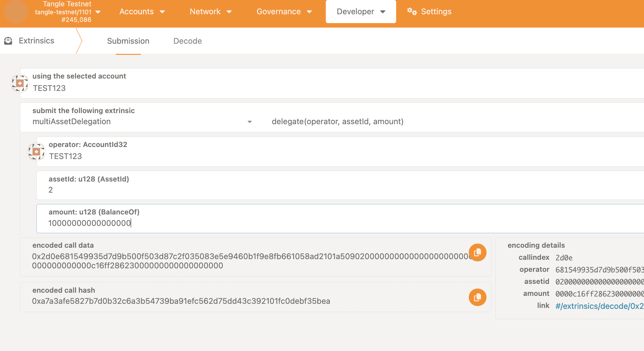Viewport: 644px width, 351px height.
Task: Click the copy encoded call data icon
Action: tap(477, 252)
